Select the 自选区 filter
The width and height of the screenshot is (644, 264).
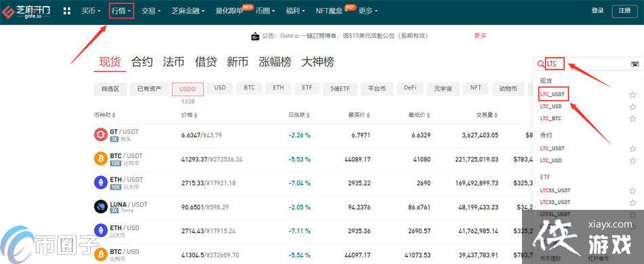coord(110,89)
